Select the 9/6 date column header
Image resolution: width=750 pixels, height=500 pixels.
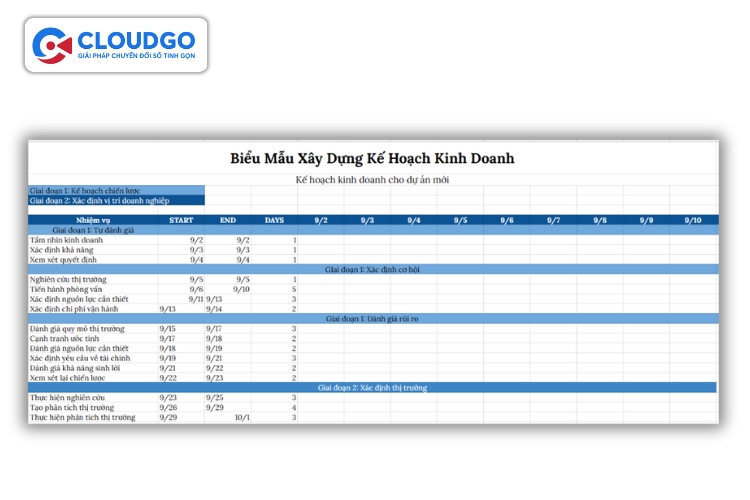point(507,219)
